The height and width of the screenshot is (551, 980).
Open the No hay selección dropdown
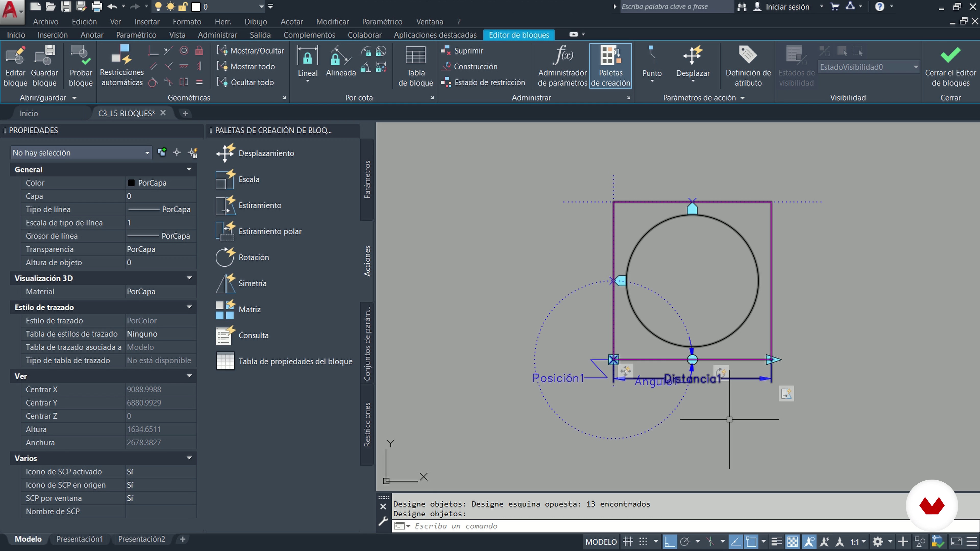pos(81,153)
